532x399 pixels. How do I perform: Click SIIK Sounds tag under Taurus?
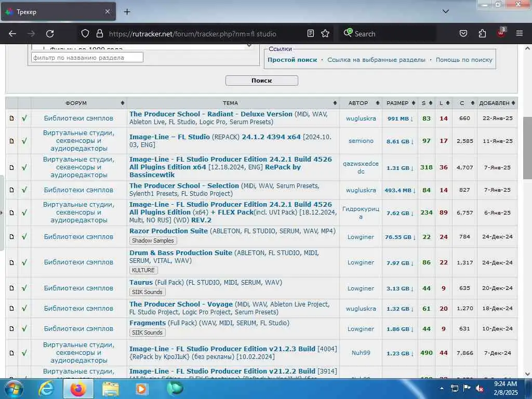click(147, 292)
